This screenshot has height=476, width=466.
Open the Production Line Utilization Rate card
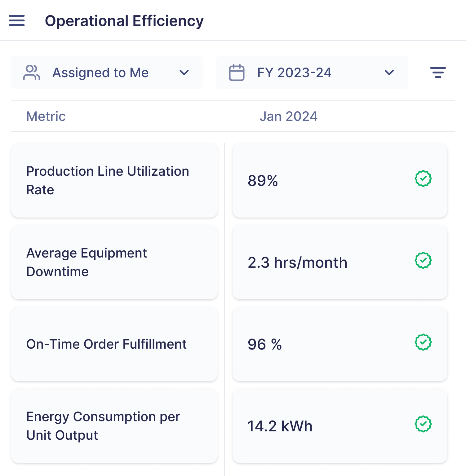pyautogui.click(x=114, y=180)
